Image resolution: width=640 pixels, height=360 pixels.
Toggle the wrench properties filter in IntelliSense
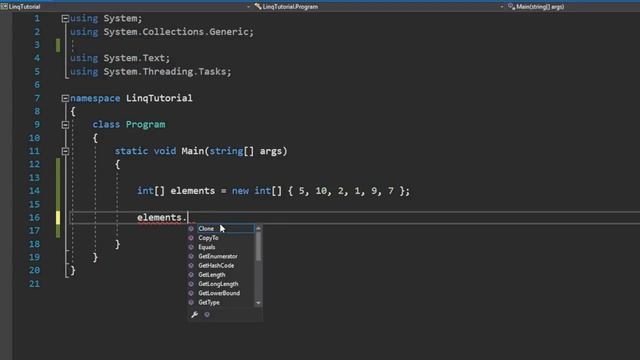[x=195, y=314]
